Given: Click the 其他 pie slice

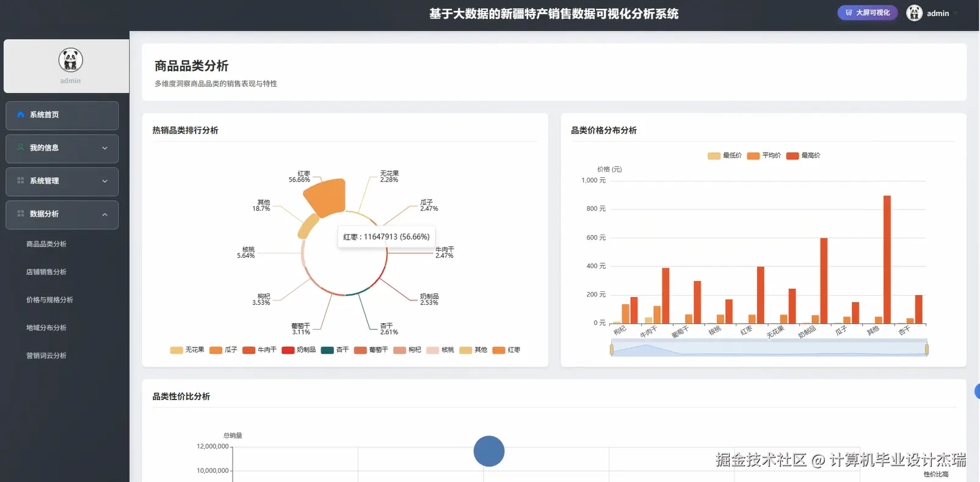Looking at the screenshot, I should coord(308,226).
